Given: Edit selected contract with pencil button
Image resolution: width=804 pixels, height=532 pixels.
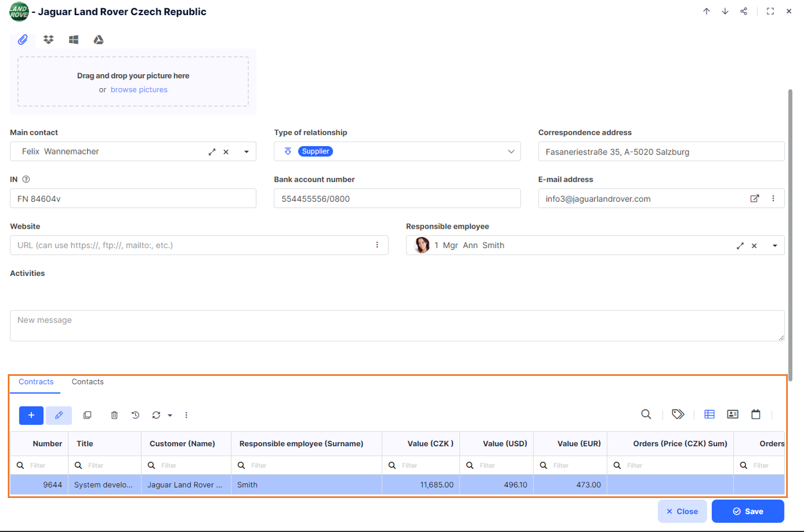Looking at the screenshot, I should tap(59, 415).
